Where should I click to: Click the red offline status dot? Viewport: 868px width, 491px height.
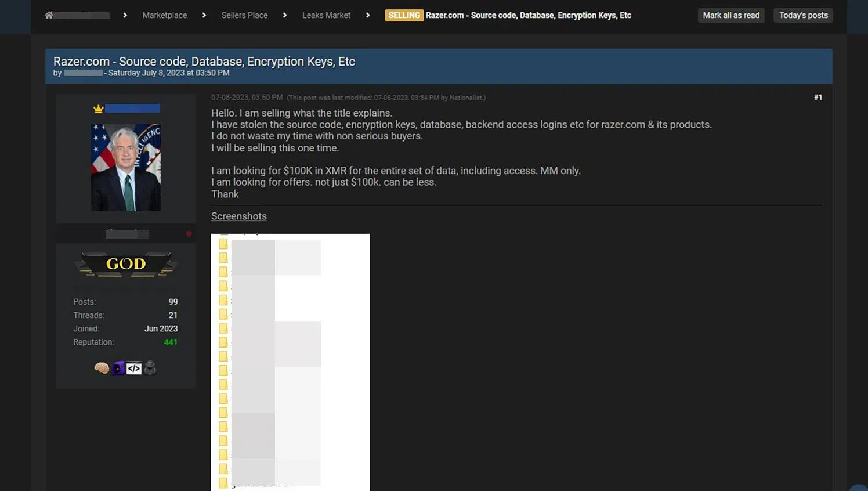point(189,234)
